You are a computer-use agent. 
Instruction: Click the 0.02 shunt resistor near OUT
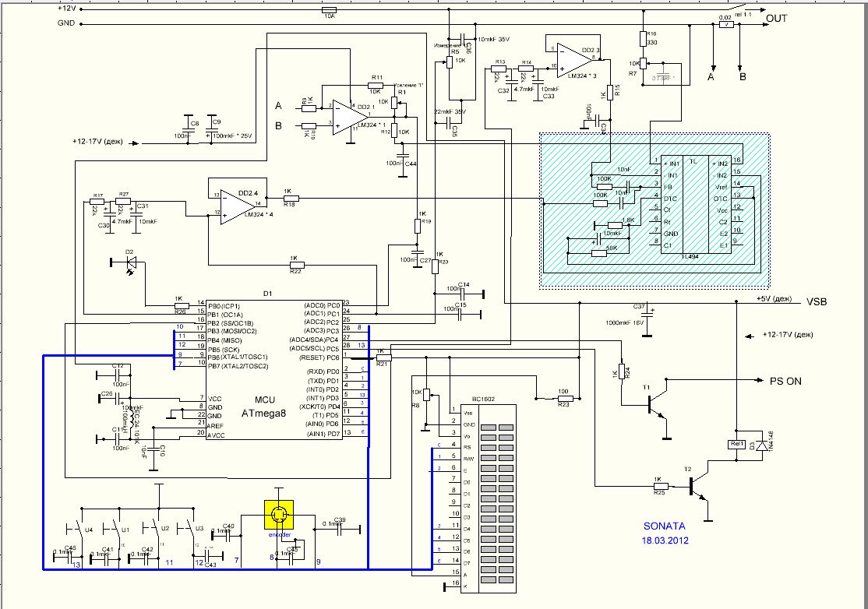726,24
